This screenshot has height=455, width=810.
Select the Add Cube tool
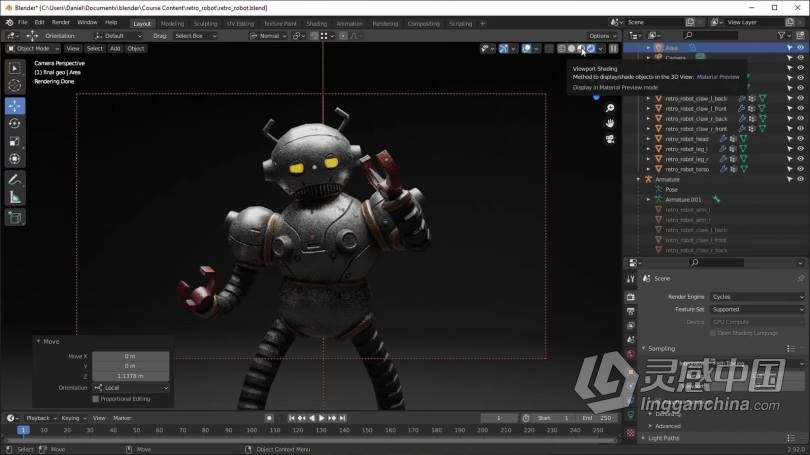click(14, 217)
